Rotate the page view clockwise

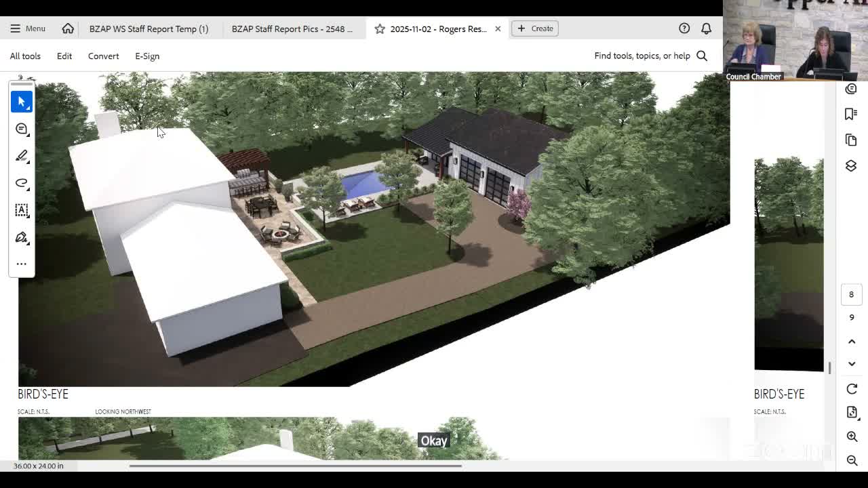[x=852, y=389]
